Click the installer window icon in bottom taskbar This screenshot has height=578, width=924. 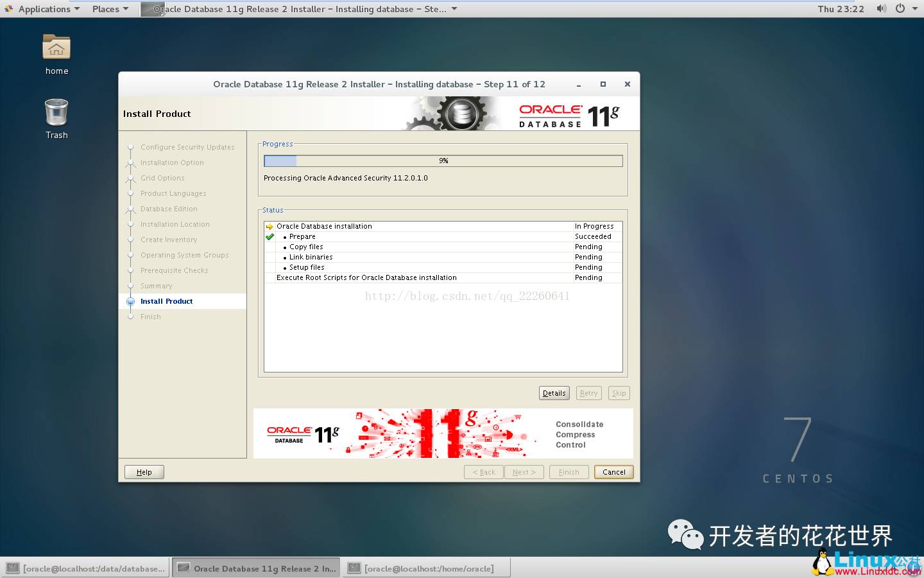click(x=184, y=568)
